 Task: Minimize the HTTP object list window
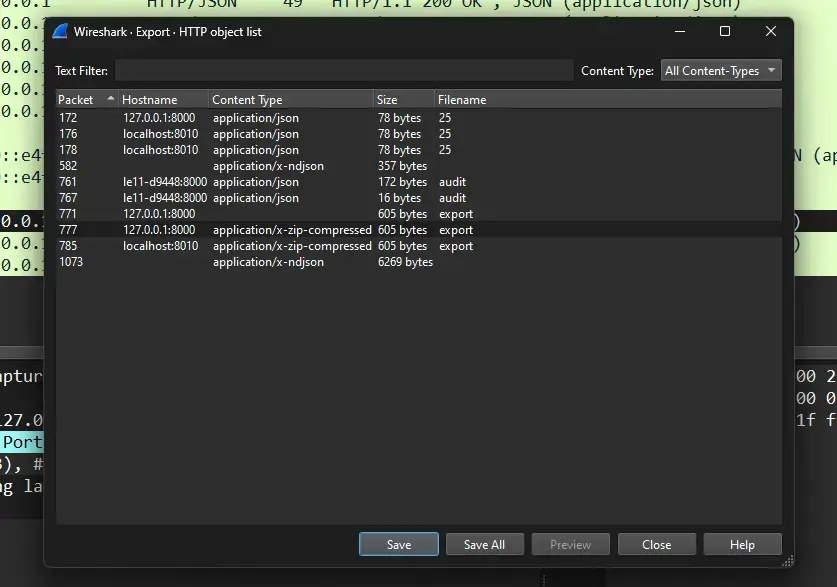[680, 31]
